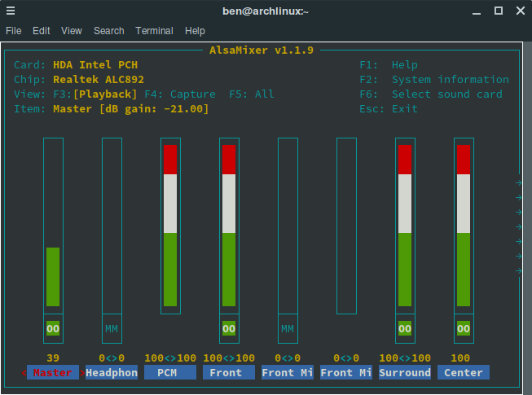Viewport: 532px width, 395px height.
Task: Toggle MM mute indicator under first Front Mi channel
Action: click(x=288, y=328)
